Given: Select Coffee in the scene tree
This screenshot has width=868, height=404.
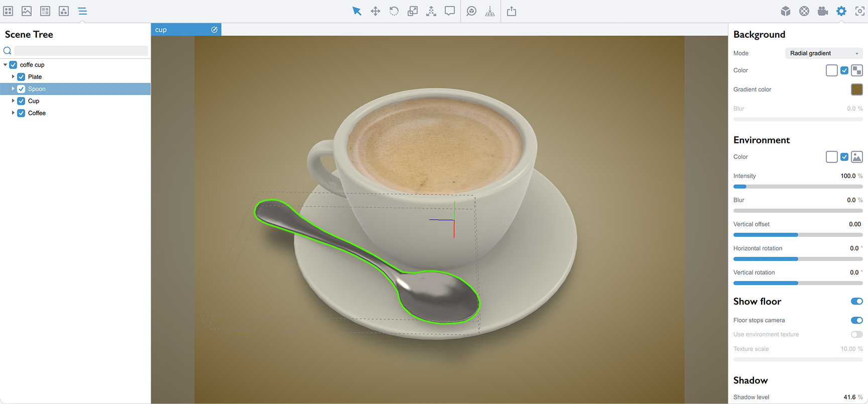Looking at the screenshot, I should coord(37,113).
